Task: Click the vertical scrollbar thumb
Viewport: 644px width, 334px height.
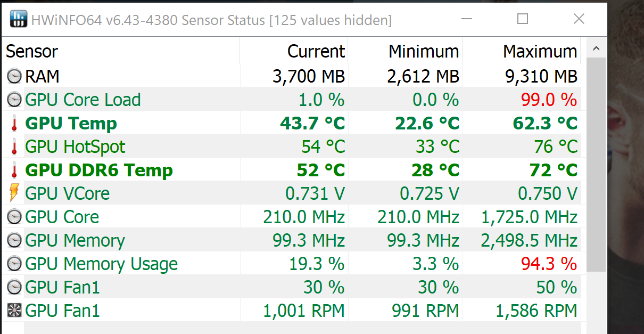Action: pyautogui.click(x=597, y=160)
